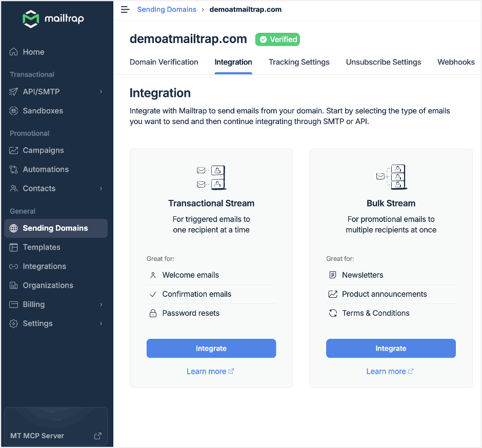Select the Automations icon

(x=14, y=169)
